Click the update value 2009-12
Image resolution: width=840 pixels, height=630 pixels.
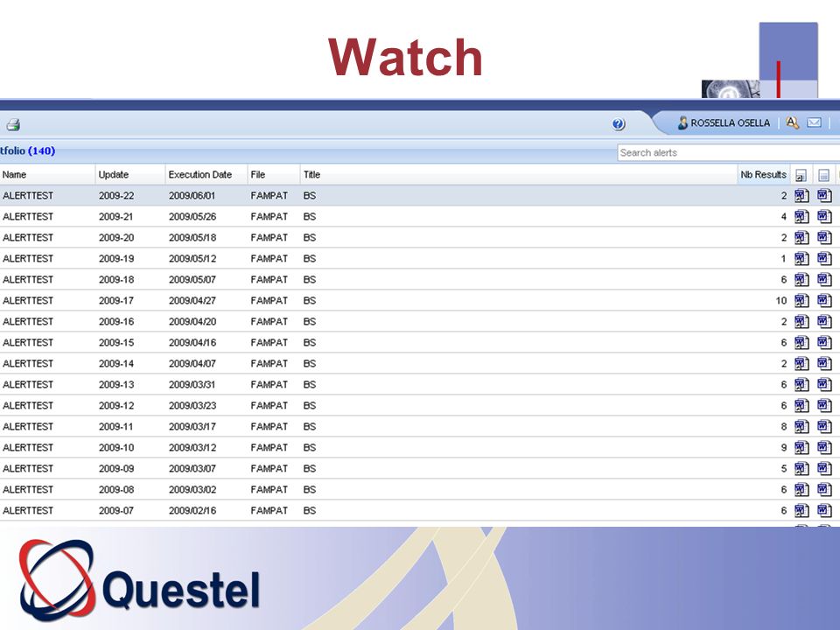point(116,405)
